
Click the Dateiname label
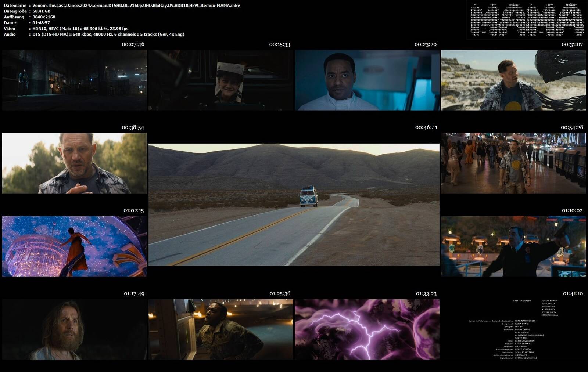tap(15, 6)
